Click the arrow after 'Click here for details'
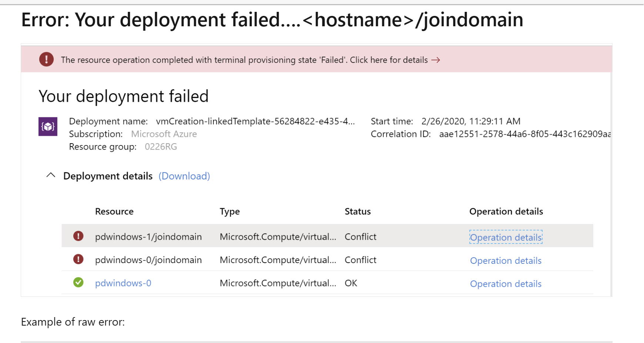Image resolution: width=644 pixels, height=343 pixels. pyautogui.click(x=436, y=60)
